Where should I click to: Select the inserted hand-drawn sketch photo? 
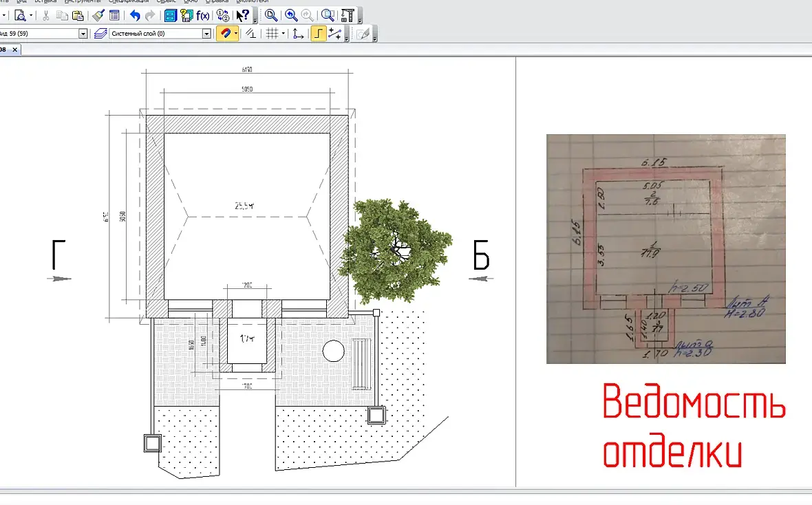pyautogui.click(x=666, y=248)
